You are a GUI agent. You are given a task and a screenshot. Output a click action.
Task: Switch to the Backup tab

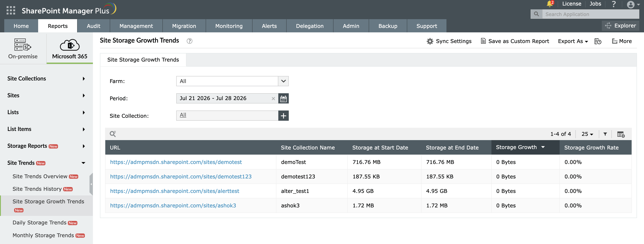tap(388, 26)
